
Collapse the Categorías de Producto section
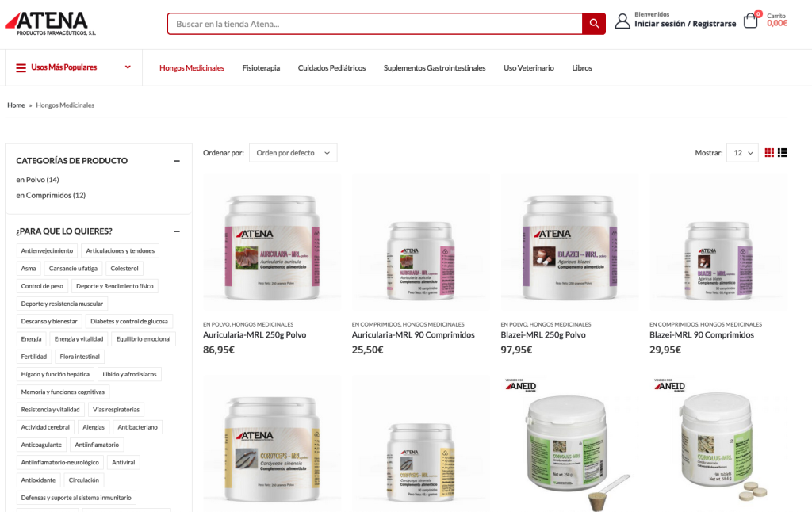(x=177, y=161)
